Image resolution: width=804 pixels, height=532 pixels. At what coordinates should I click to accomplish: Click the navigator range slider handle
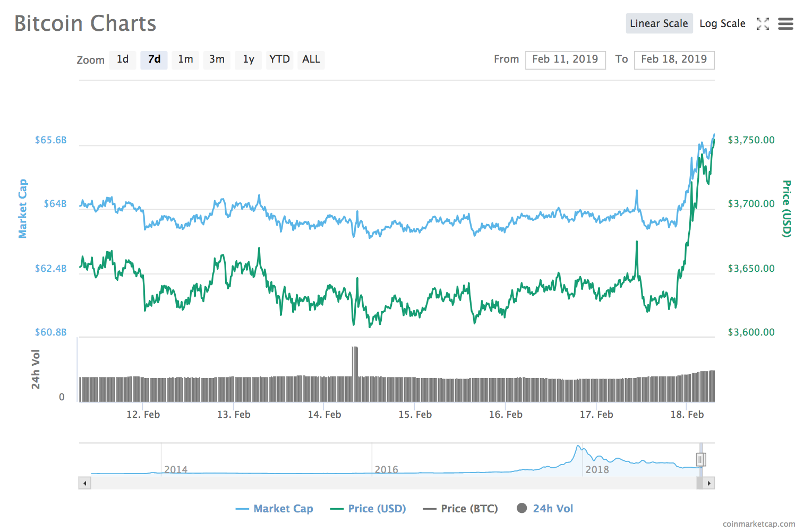point(701,459)
